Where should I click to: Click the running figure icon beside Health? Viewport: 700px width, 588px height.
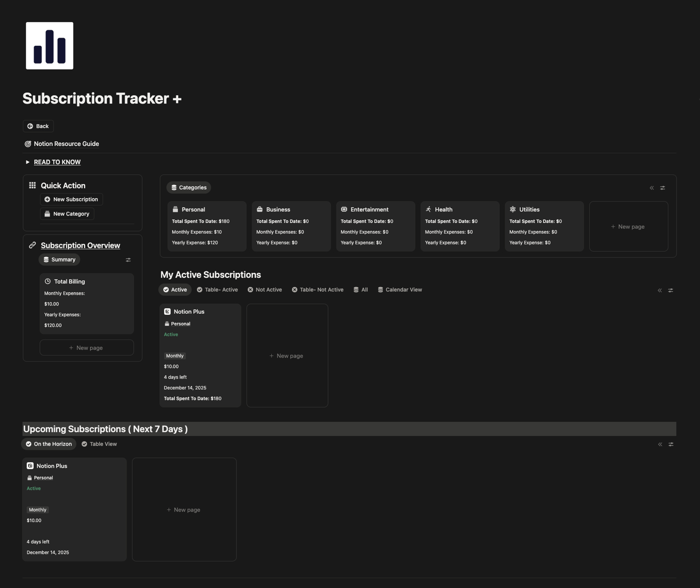tap(428, 209)
